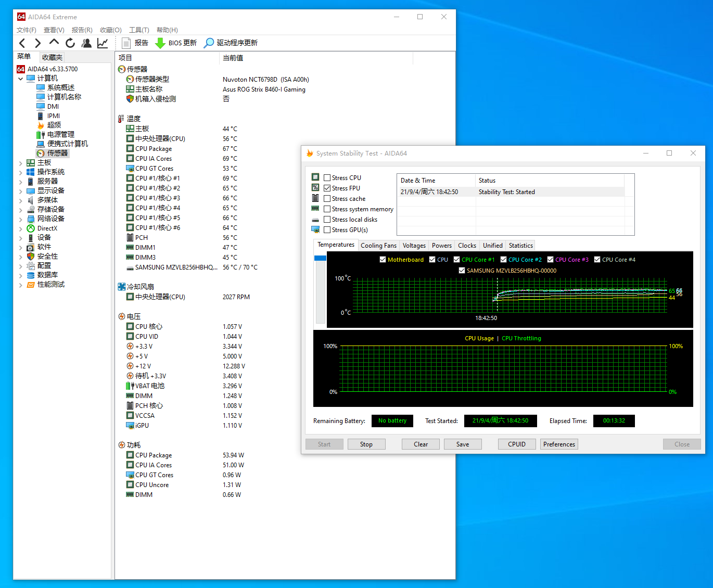Viewport: 713px width, 588px height.
Task: Switch to the Cooling Fans tab
Action: 378,246
